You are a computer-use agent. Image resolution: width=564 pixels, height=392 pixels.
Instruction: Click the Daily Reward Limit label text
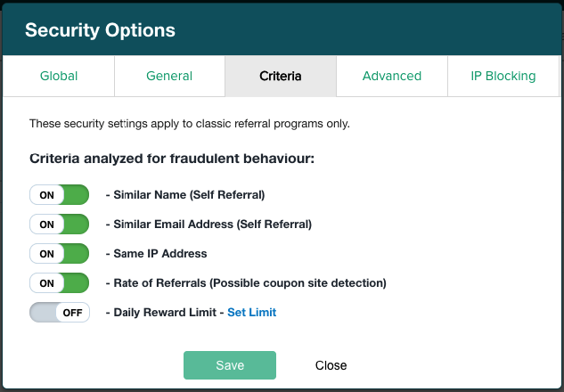tap(166, 313)
